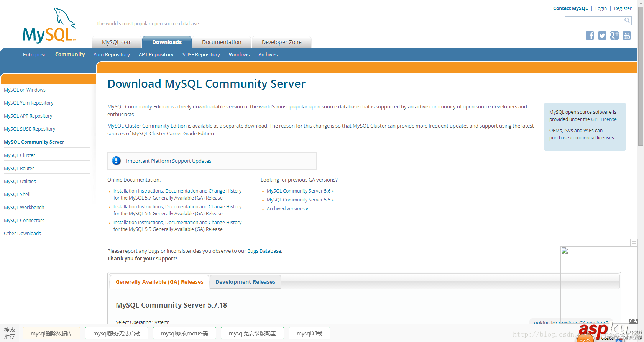
Task: Click the scrollbar up arrow
Action: [x=641, y=3]
